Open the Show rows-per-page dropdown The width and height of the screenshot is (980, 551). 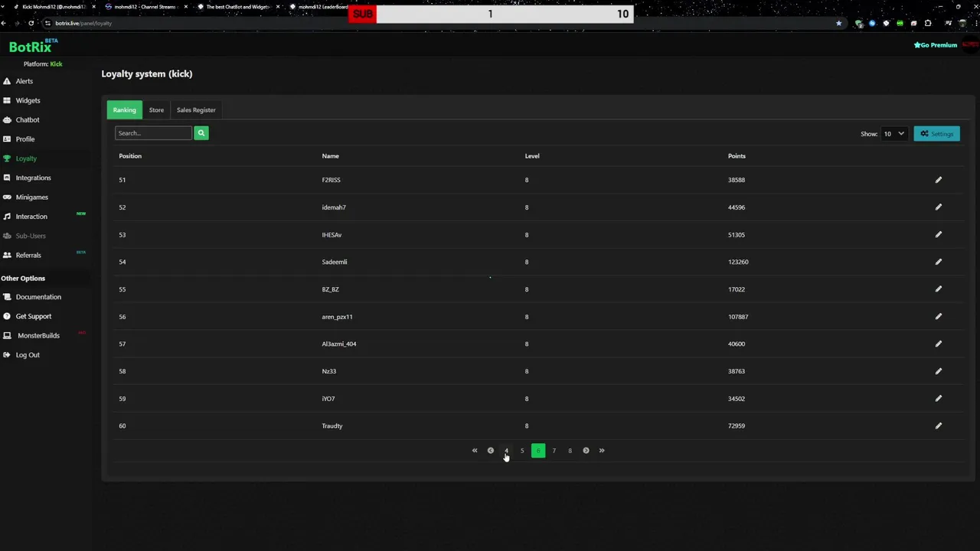coord(893,134)
